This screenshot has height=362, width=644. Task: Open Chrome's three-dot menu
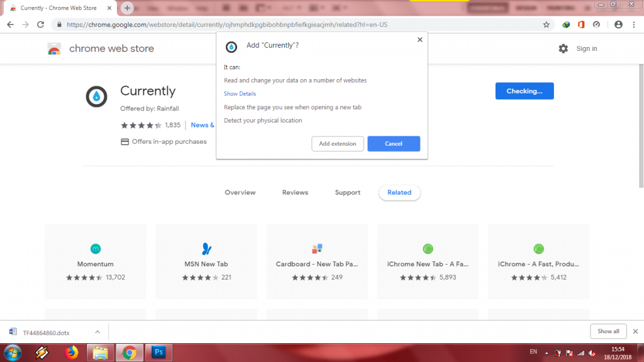pos(634,25)
